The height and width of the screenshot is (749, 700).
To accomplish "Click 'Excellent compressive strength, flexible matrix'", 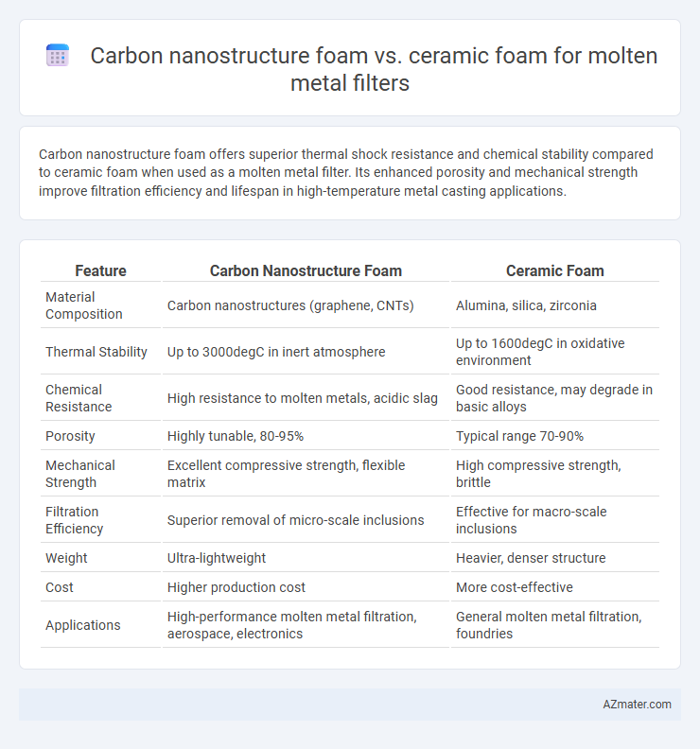I will pos(287,474).
